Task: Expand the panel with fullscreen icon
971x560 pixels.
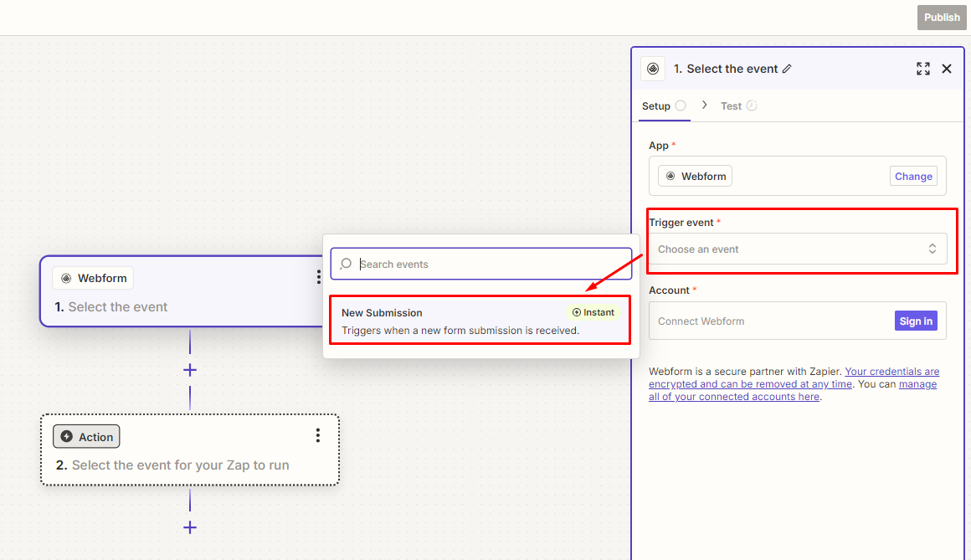Action: tap(922, 69)
